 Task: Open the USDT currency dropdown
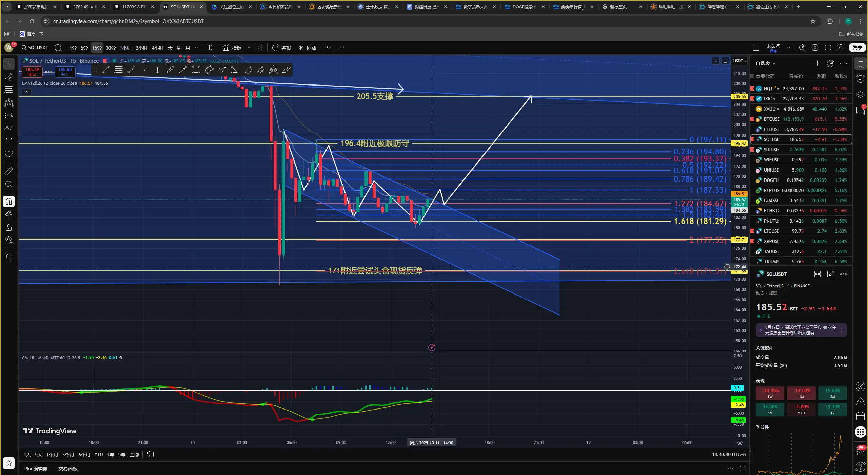click(x=739, y=61)
